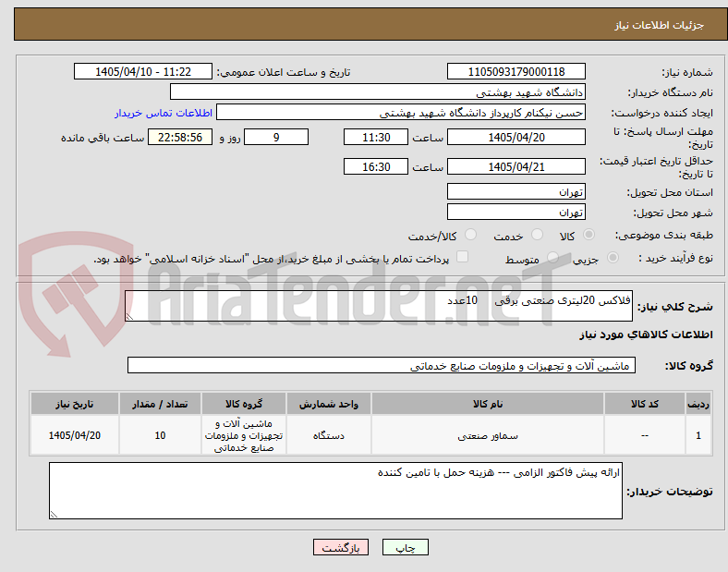Click the remaining days field showing 9
728x572 pixels.
pos(276,138)
